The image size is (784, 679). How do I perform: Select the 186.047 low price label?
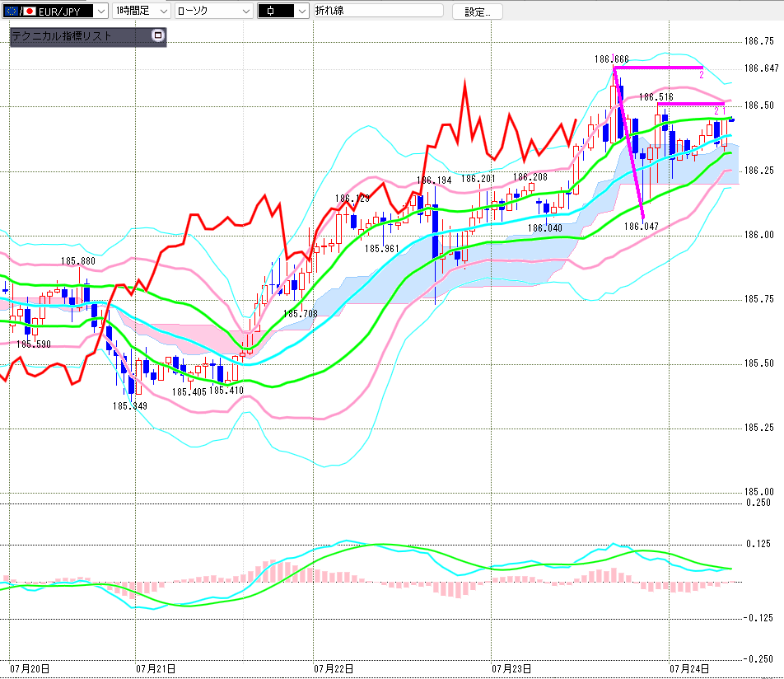tap(641, 227)
